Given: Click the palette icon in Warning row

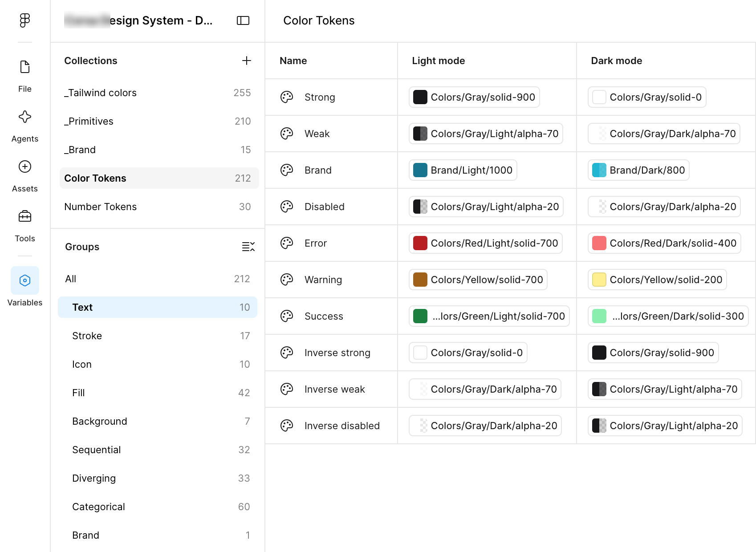Looking at the screenshot, I should pyautogui.click(x=287, y=280).
